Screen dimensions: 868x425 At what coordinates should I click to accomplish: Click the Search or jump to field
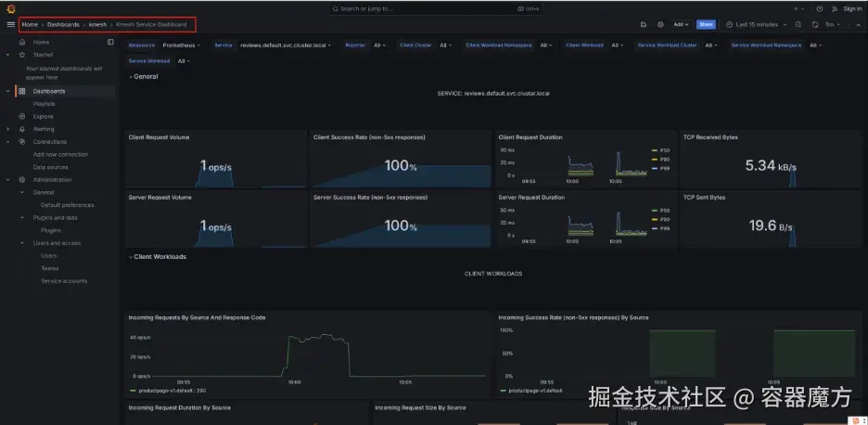click(436, 9)
